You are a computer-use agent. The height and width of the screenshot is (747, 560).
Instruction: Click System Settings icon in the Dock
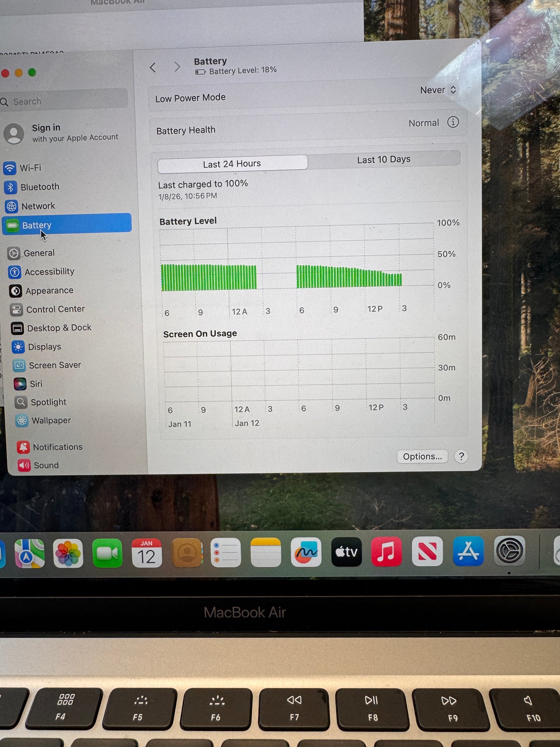point(510,550)
